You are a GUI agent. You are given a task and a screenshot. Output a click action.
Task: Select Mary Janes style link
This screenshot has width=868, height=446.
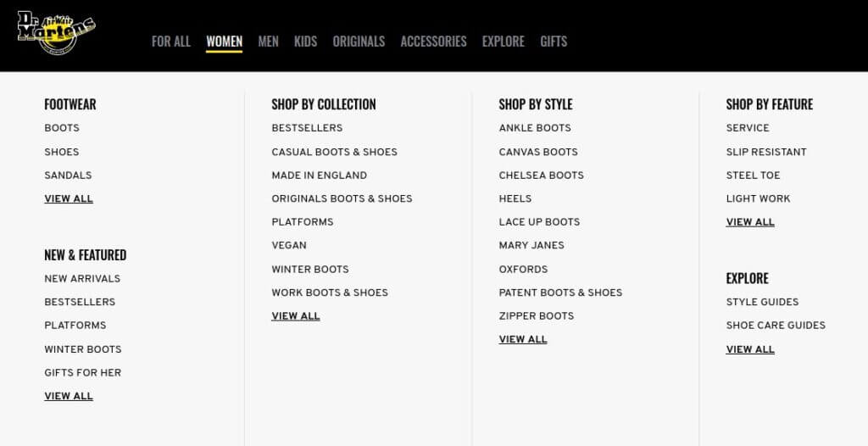point(531,245)
